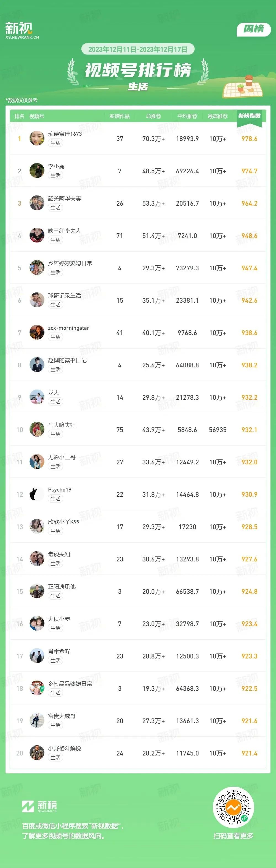Screen dimensions: 276x868
Task: Click the 生活 tag under 马大哈夫妇
Action: [55, 434]
